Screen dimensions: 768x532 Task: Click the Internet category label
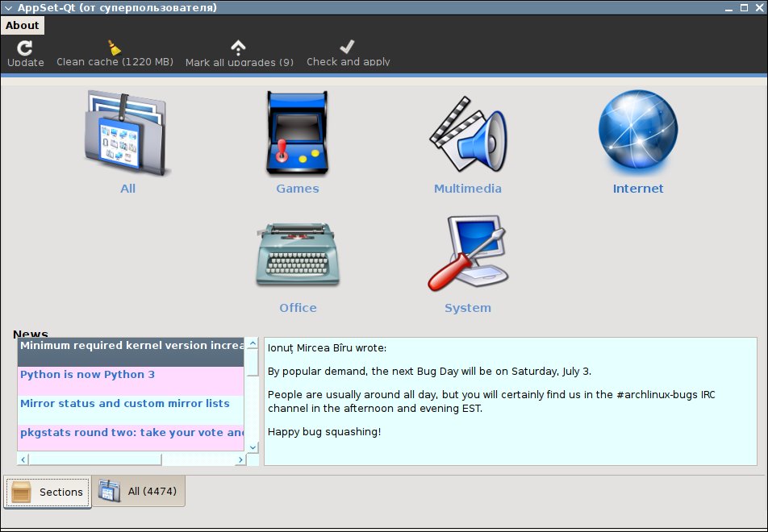pos(637,189)
